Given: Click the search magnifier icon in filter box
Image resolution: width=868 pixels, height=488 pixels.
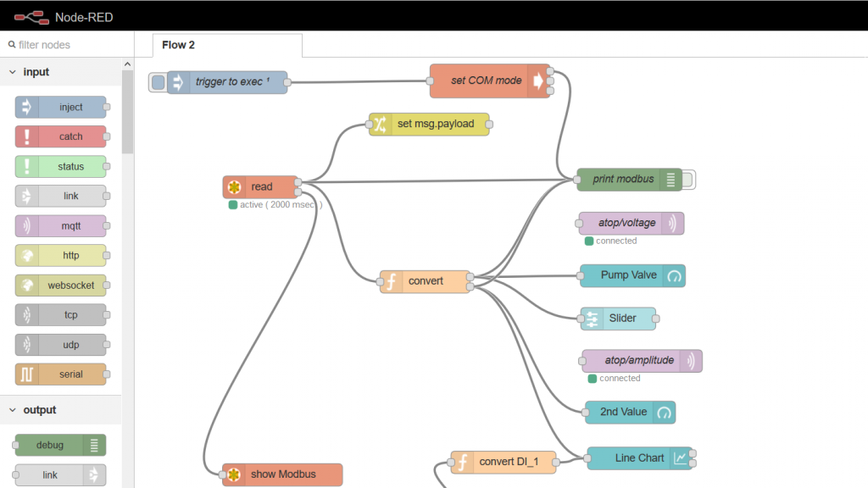Looking at the screenshot, I should click(12, 44).
